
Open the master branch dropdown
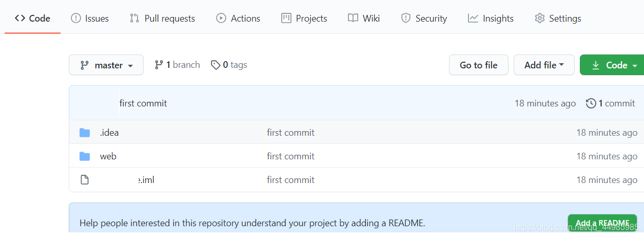[x=106, y=65]
